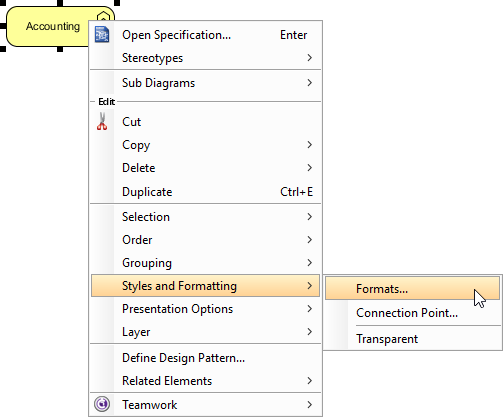Open the Selection submenu
Image resolution: width=503 pixels, height=417 pixels.
point(205,217)
